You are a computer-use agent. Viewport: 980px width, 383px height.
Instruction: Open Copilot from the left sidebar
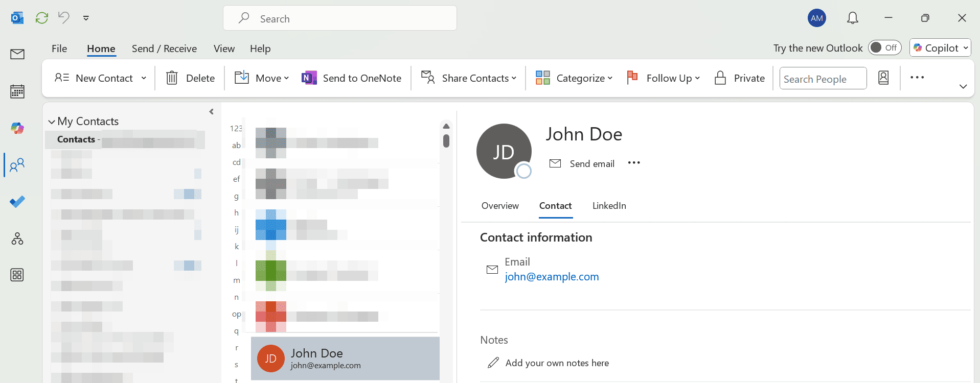point(17,128)
